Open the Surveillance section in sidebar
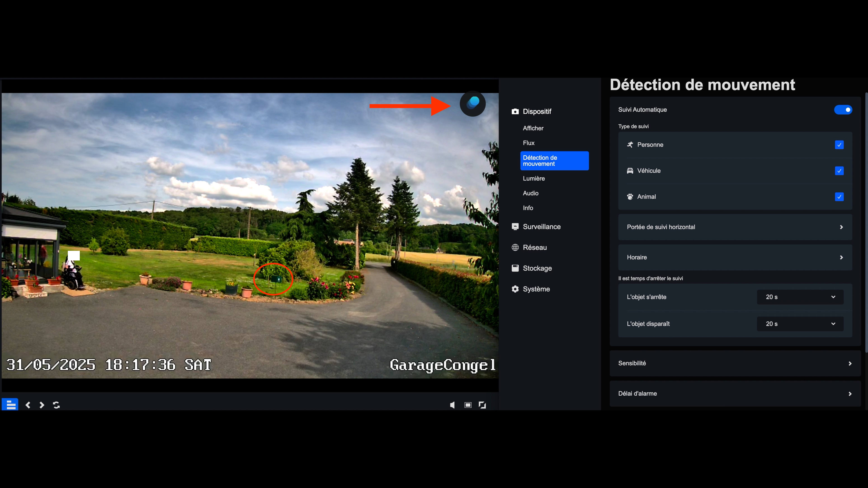This screenshot has width=868, height=488. [x=542, y=227]
